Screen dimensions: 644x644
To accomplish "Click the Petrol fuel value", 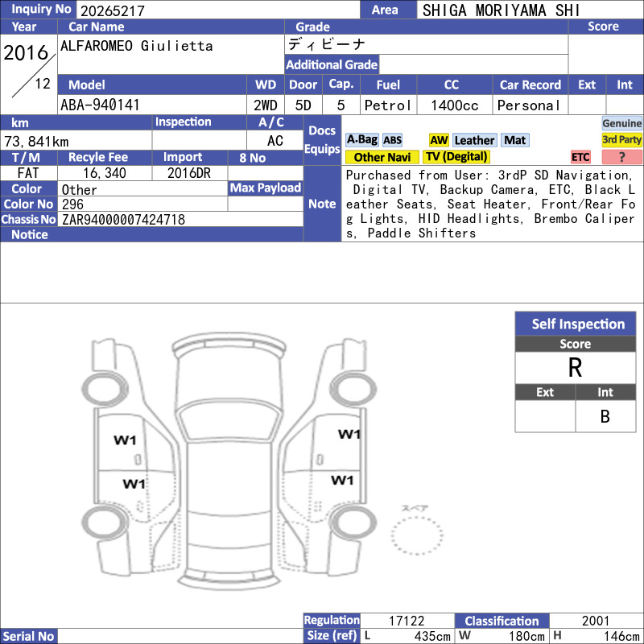I will click(x=387, y=105).
